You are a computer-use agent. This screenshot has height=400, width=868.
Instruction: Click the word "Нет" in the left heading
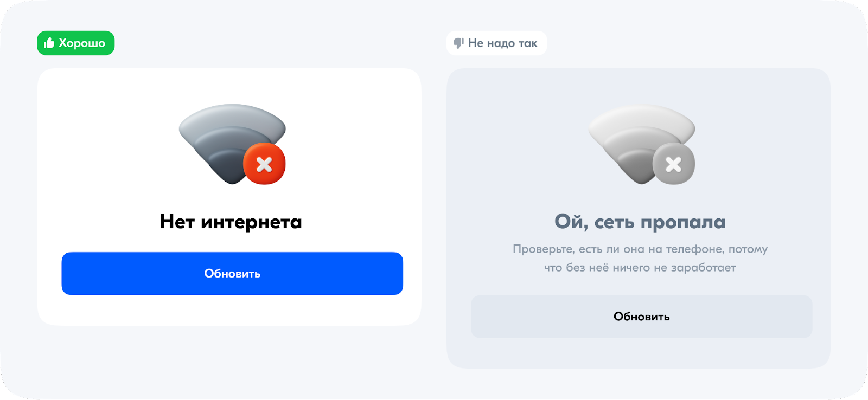pos(177,222)
